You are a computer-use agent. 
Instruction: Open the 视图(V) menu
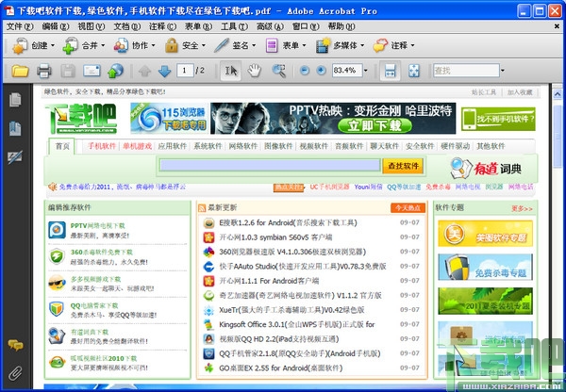click(x=92, y=26)
